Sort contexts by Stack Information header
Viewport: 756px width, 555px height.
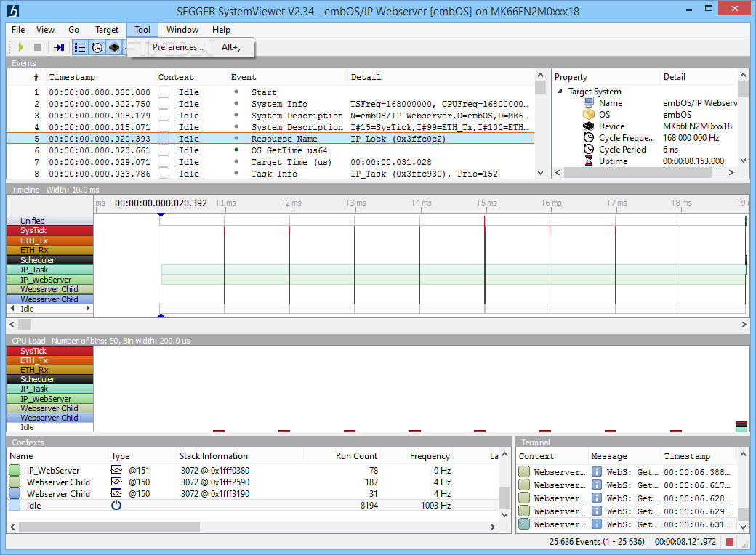tap(241, 455)
